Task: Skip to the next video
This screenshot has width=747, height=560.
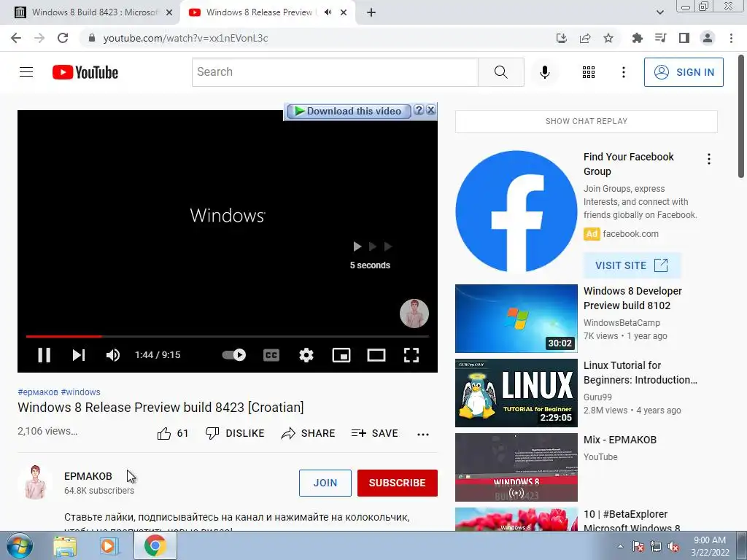Action: [79, 355]
